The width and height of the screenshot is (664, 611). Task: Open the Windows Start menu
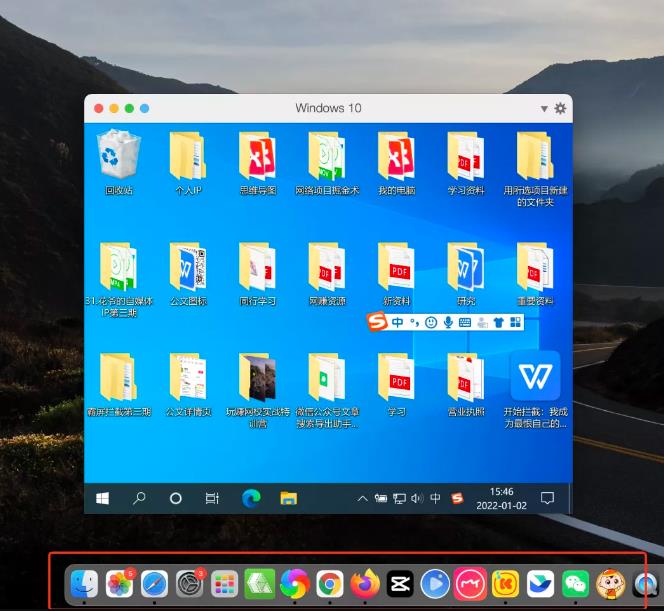[x=102, y=498]
